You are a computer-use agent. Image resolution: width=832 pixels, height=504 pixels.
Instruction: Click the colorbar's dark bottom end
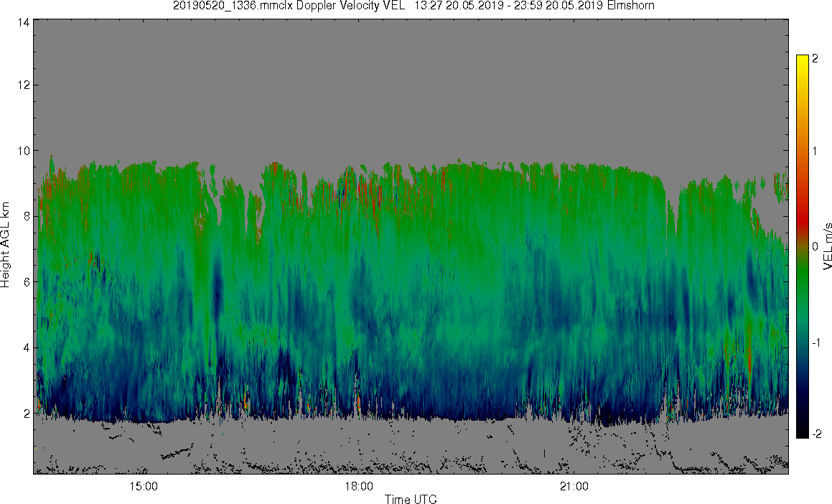802,434
